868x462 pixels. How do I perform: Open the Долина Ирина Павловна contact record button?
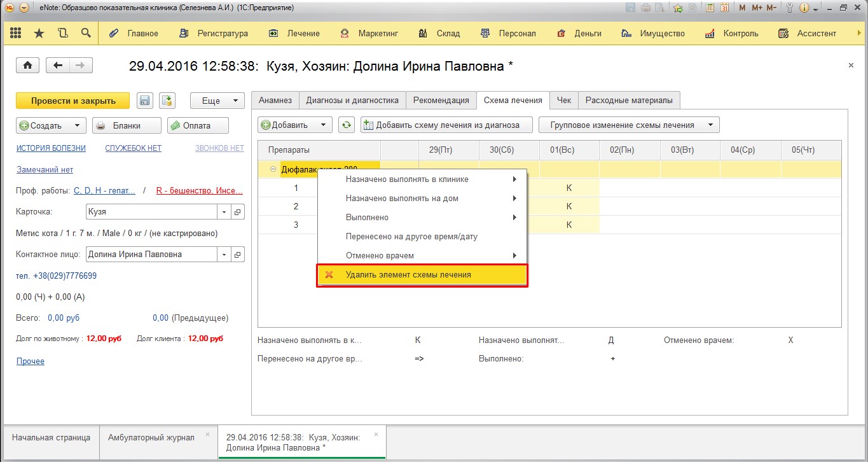[x=238, y=255]
